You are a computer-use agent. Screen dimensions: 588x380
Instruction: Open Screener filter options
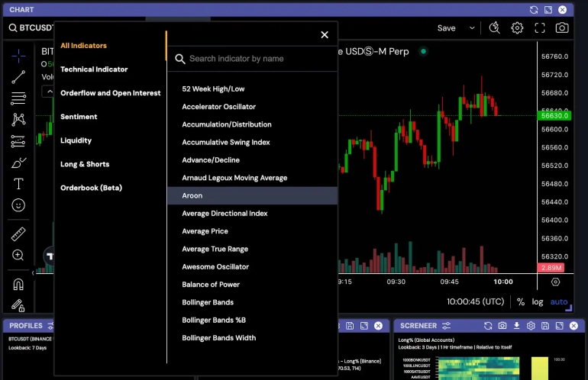pos(447,326)
